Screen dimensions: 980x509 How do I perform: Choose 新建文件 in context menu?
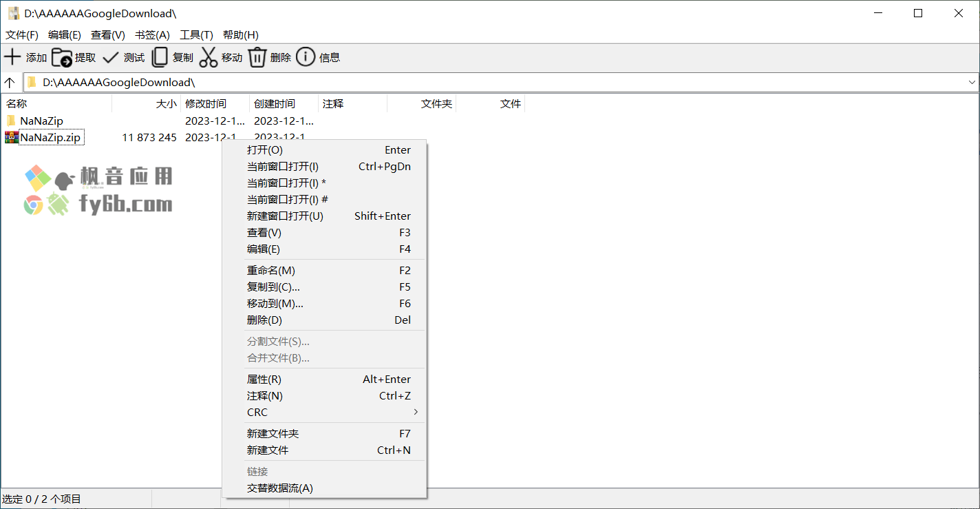click(325, 450)
